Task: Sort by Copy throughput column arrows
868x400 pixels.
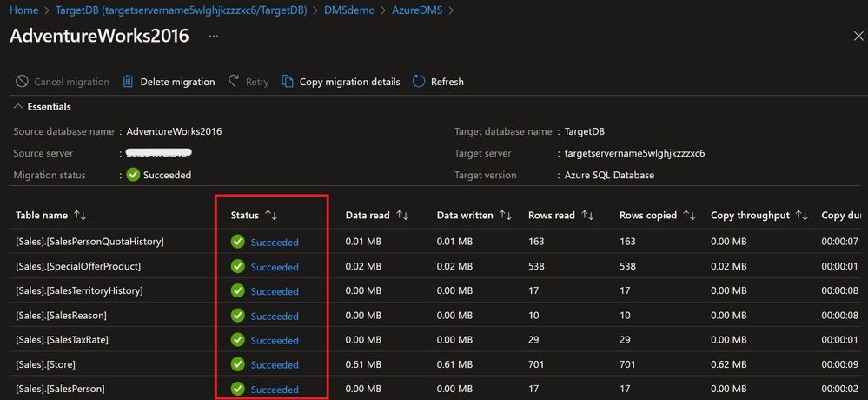Action: (802, 215)
